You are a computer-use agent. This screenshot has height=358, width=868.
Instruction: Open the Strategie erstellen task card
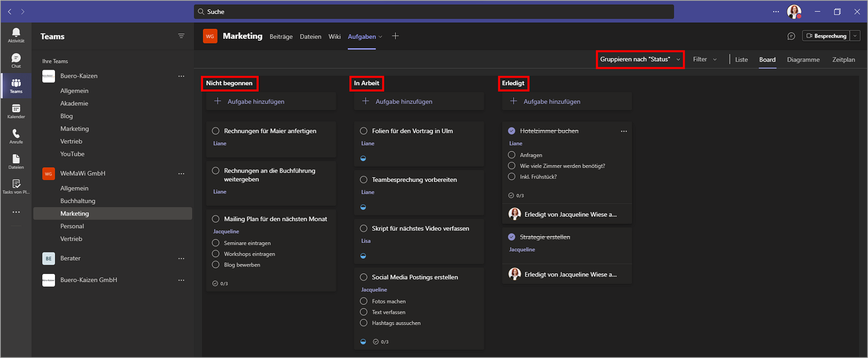tap(567, 255)
